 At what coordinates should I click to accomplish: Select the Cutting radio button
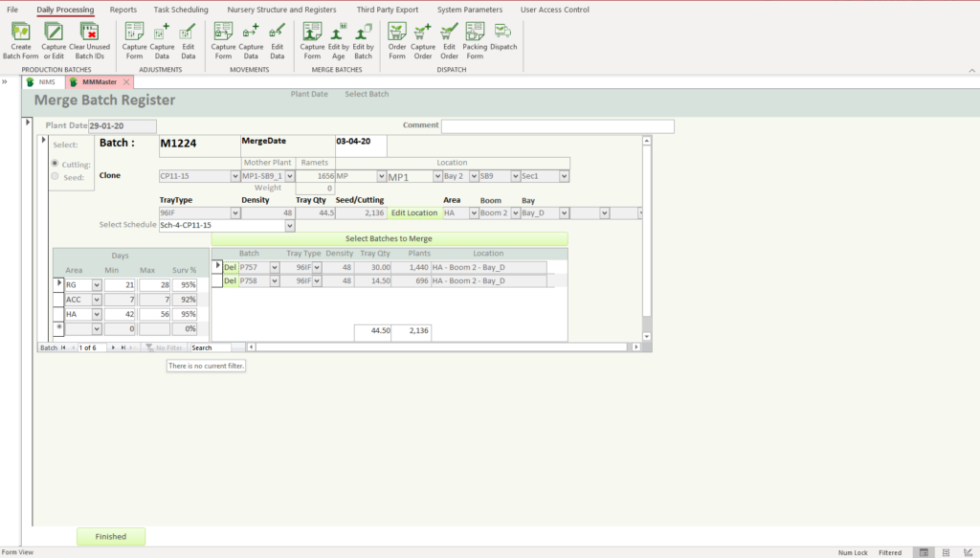pyautogui.click(x=55, y=164)
